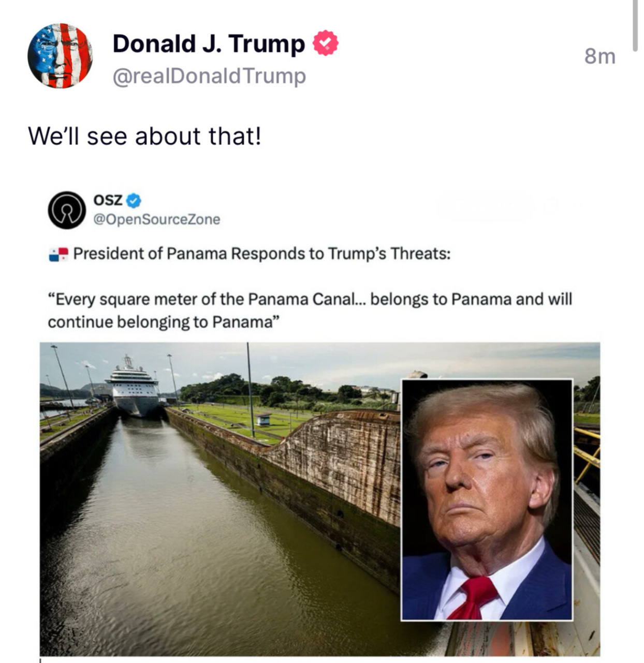Click the OSZ display name
Viewport: 644px width, 663px height.
coord(108,200)
